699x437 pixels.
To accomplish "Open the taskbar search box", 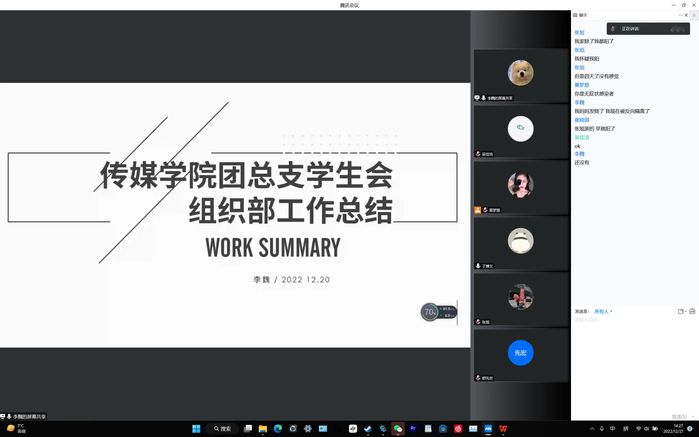I will pos(222,429).
